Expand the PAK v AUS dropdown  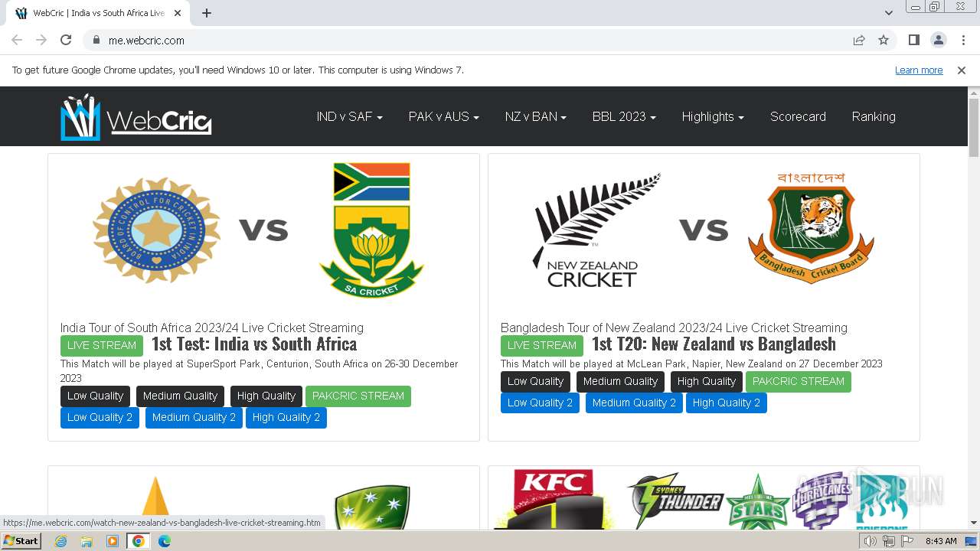tap(443, 116)
